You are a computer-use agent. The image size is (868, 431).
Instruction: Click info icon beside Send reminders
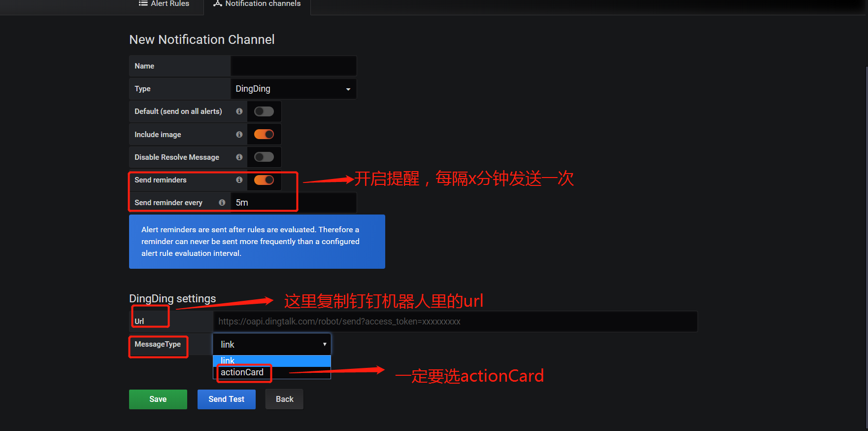click(239, 180)
